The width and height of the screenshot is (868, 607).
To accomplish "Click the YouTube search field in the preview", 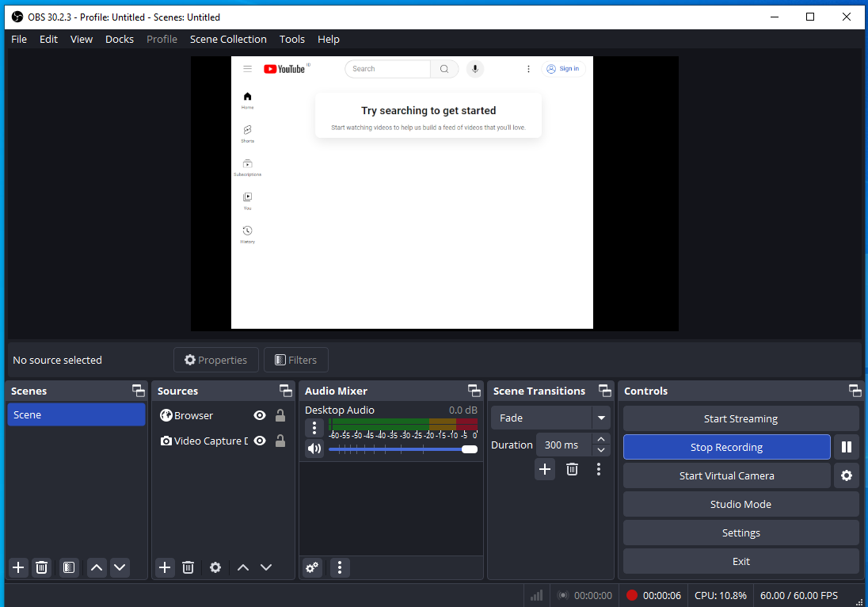I will (387, 69).
